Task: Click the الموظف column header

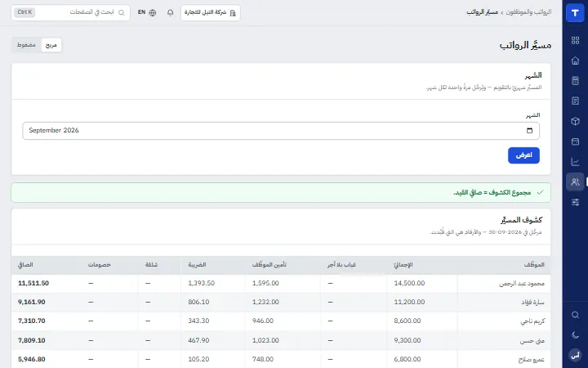Action: (533, 265)
